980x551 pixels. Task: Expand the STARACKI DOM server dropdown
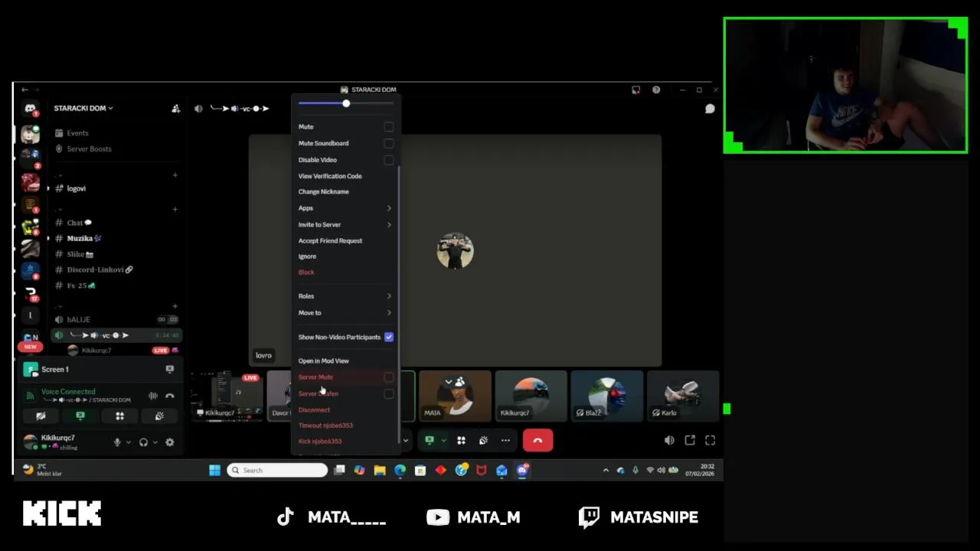[83, 109]
